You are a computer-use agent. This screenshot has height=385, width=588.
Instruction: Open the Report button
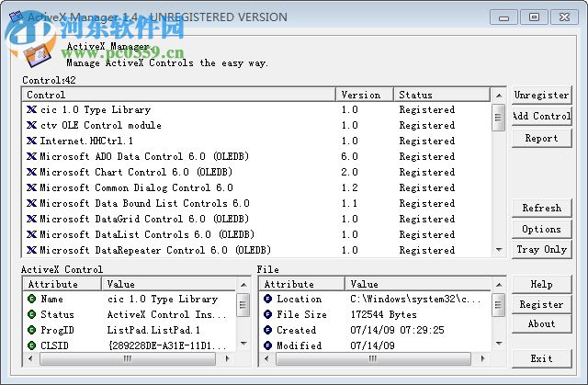tap(541, 139)
